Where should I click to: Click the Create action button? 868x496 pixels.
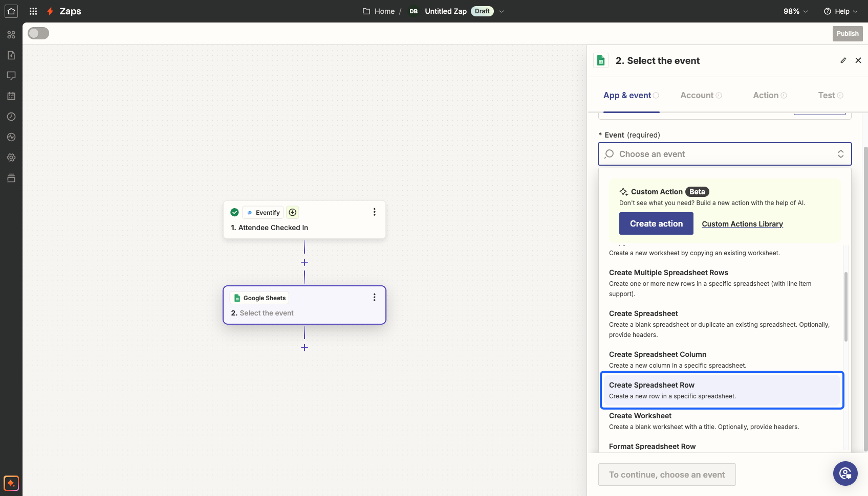click(656, 223)
